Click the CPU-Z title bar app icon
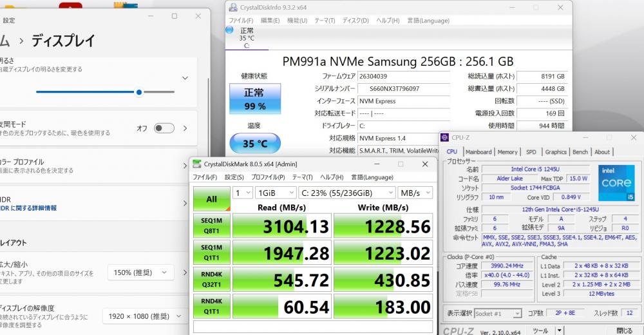This screenshot has height=335, width=644. (445, 138)
